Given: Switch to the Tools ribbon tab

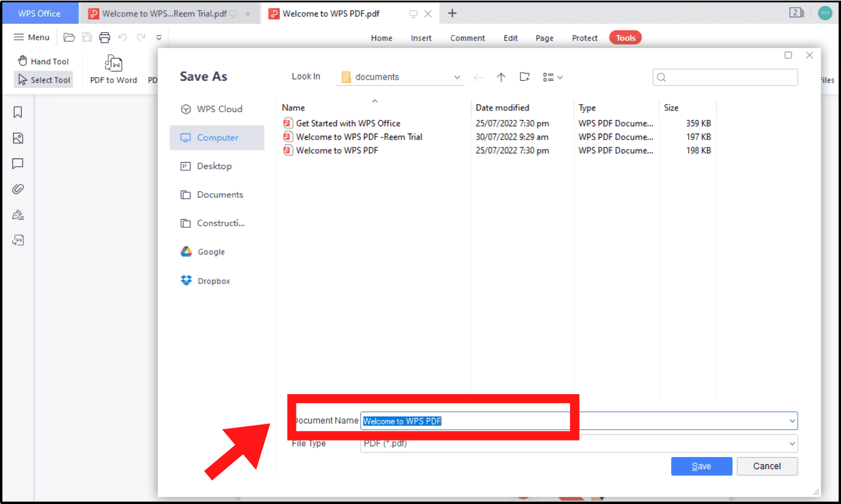Looking at the screenshot, I should point(625,38).
